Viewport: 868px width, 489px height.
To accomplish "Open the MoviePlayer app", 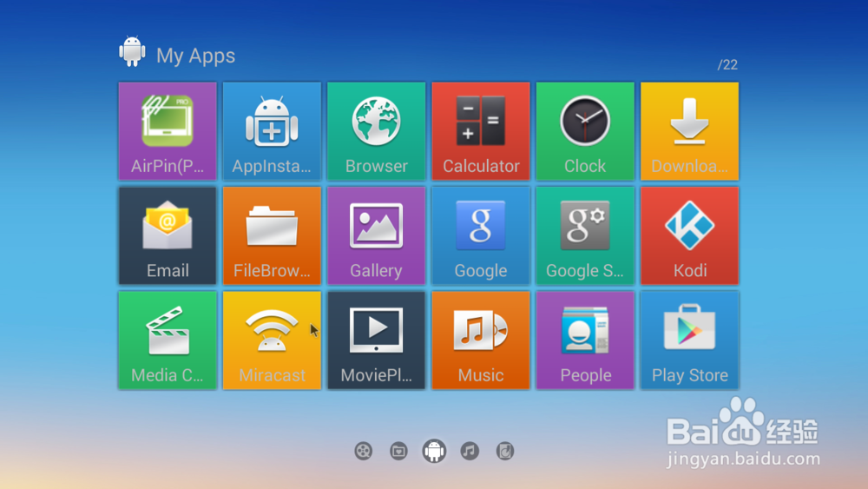I will click(377, 340).
